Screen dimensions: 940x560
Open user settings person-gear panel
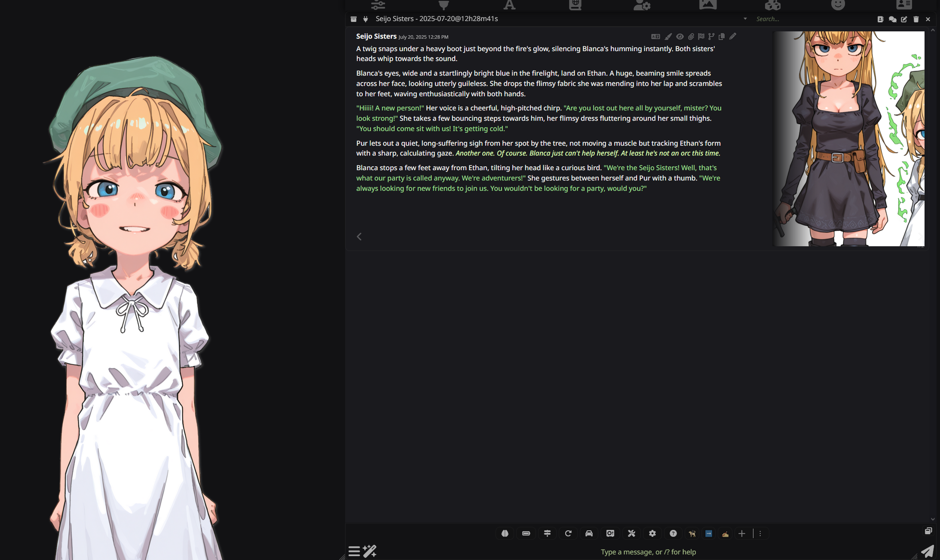(642, 5)
